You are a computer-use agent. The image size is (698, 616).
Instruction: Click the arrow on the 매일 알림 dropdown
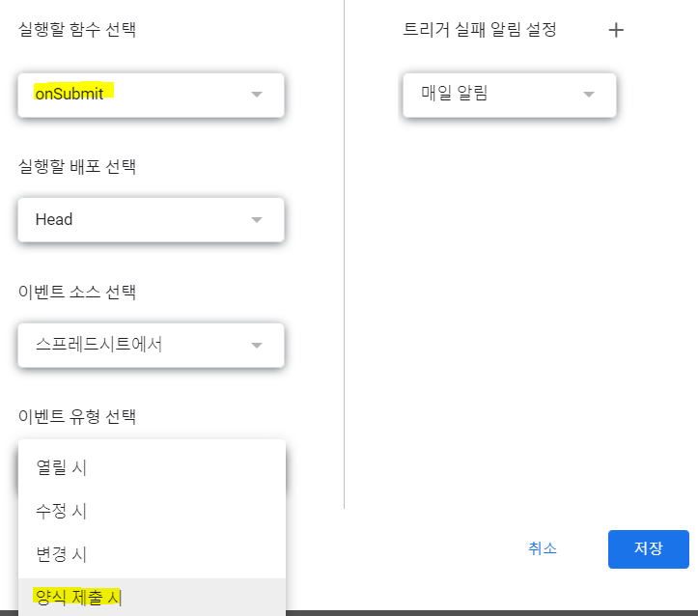[589, 95]
